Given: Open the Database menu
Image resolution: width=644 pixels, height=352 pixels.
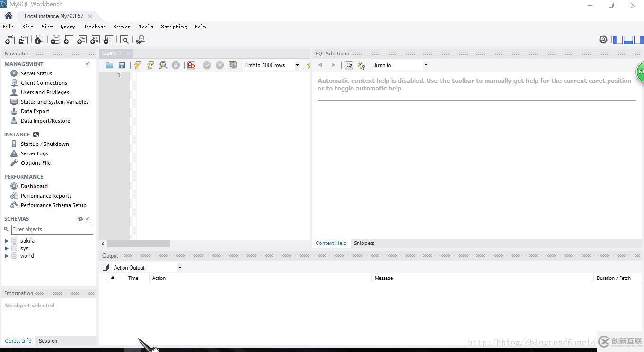Looking at the screenshot, I should click(94, 27).
